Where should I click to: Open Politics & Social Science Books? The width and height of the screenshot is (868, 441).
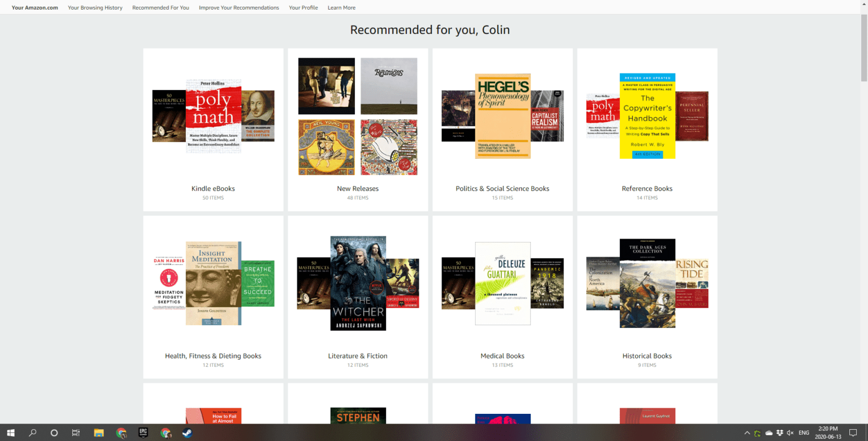[502, 189]
